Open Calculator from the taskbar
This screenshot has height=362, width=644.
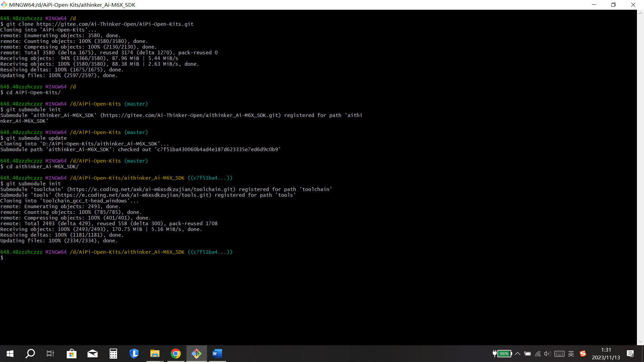[113, 354]
